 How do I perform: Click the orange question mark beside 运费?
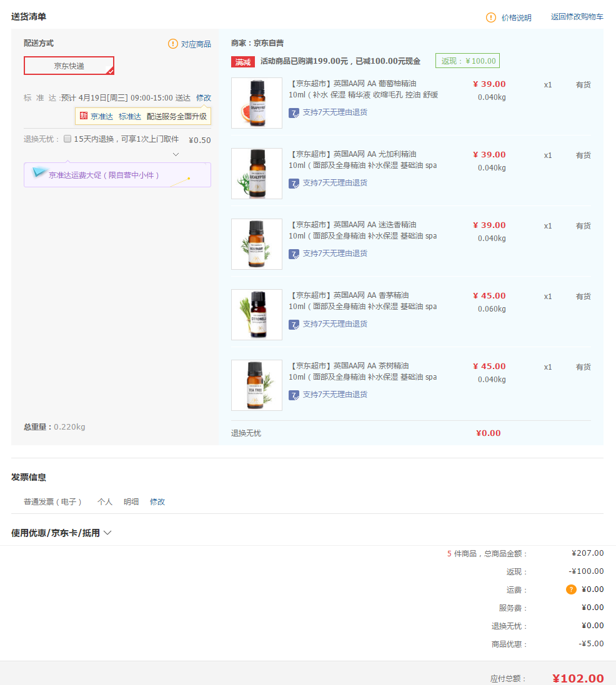tap(572, 589)
